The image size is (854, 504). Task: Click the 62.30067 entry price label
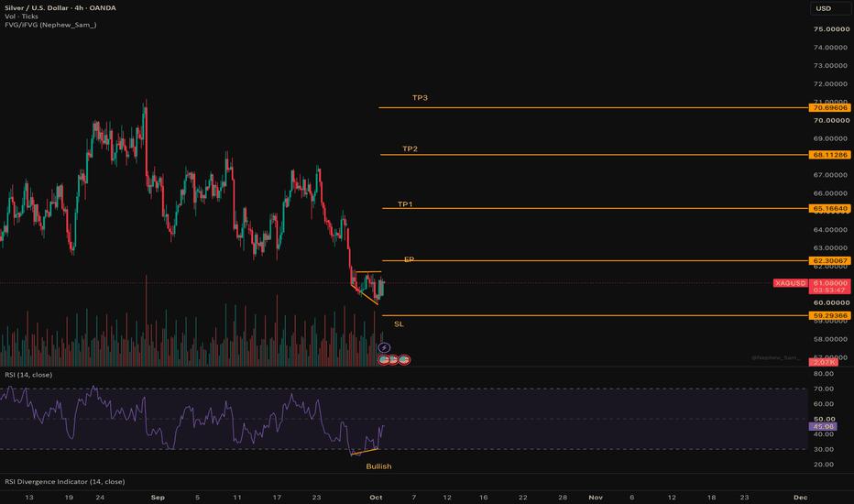(830, 260)
